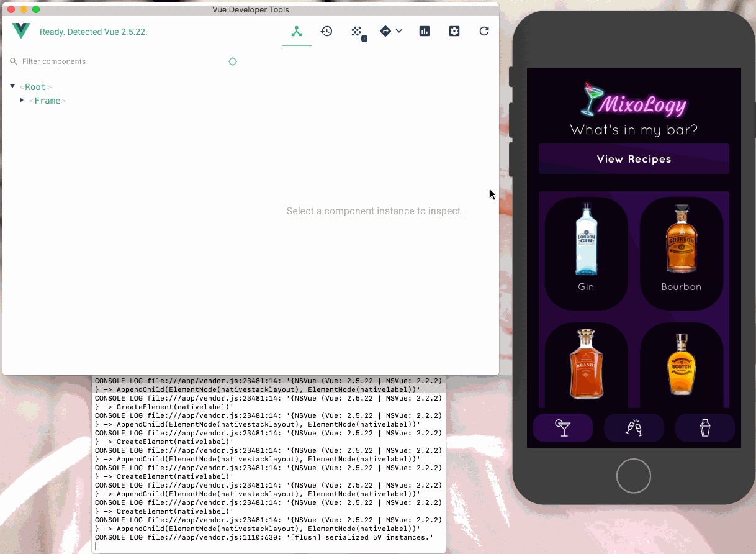This screenshot has height=554, width=756.
Task: Click the magnifier icon beside Filter components
Action: (14, 61)
